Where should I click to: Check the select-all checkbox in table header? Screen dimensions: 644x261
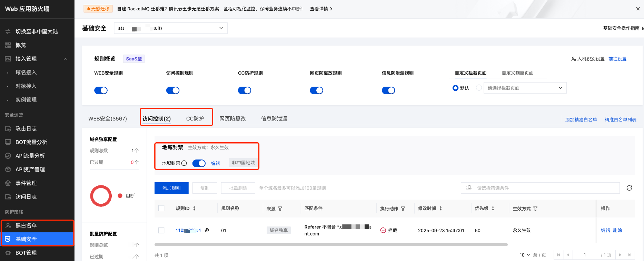161,208
